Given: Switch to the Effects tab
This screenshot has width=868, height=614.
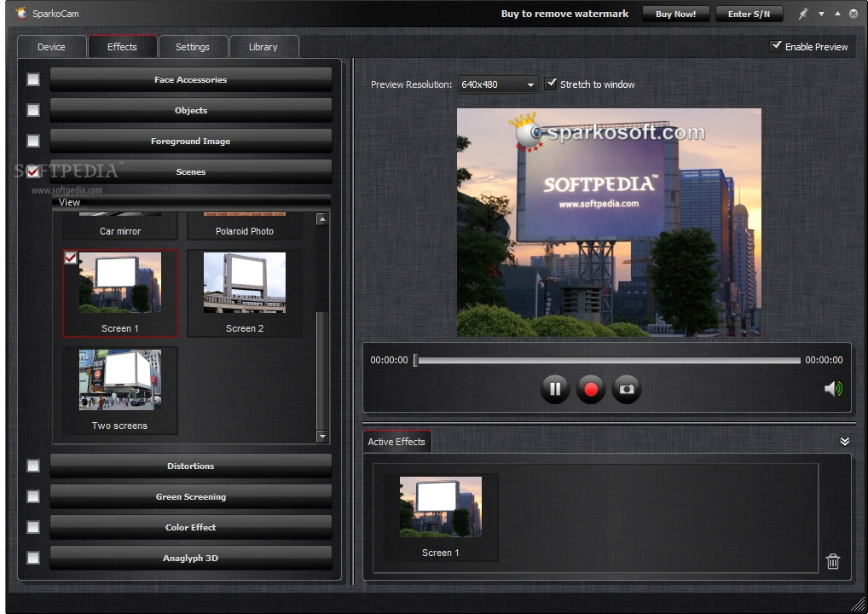Looking at the screenshot, I should (122, 47).
